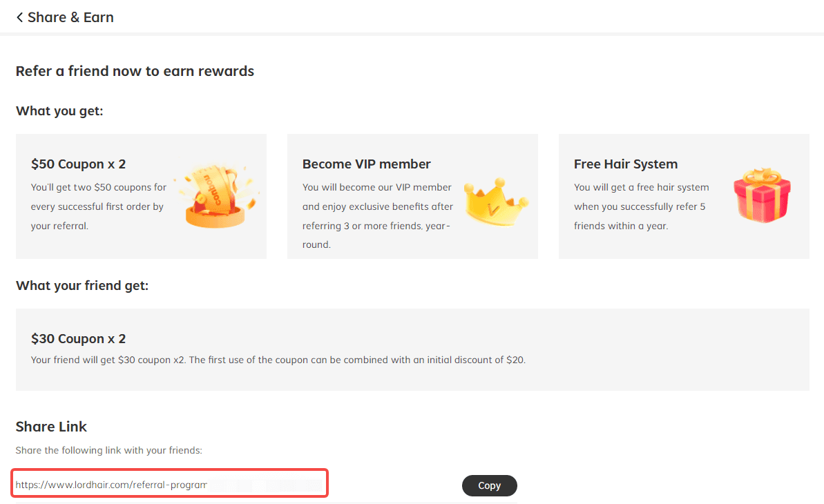Click the friend's $30 coupon description text
This screenshot has height=504, width=824.
coord(278,360)
